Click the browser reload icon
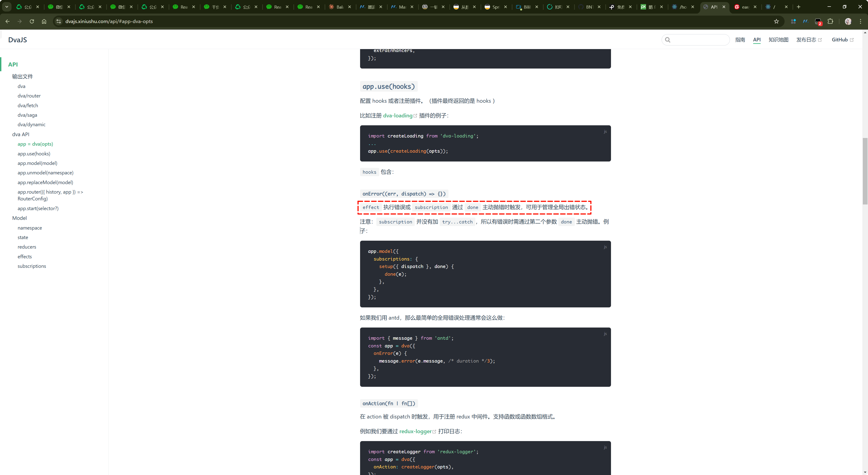This screenshot has height=475, width=868. click(32, 21)
